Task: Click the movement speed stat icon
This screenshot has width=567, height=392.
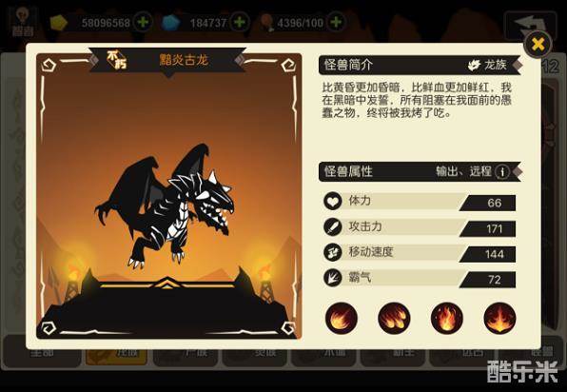Action: 333,252
